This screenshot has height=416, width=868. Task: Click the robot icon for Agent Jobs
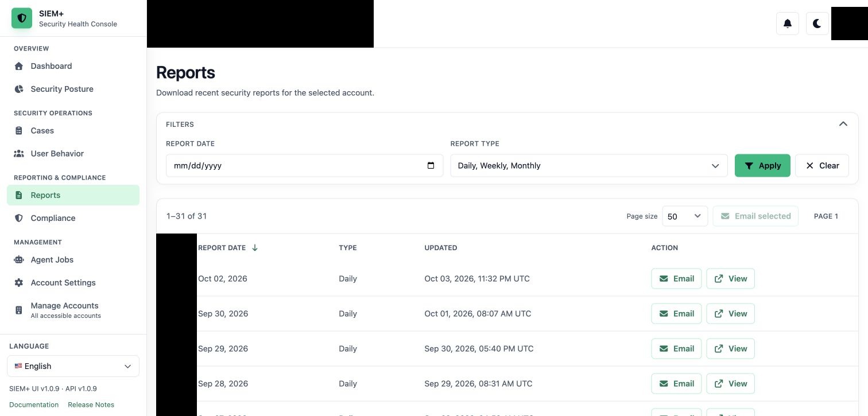tap(19, 260)
